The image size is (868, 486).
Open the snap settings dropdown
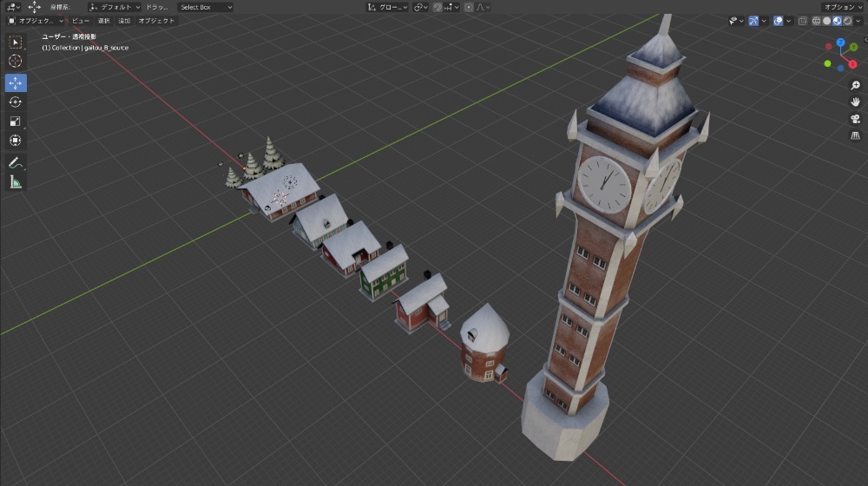click(x=451, y=7)
